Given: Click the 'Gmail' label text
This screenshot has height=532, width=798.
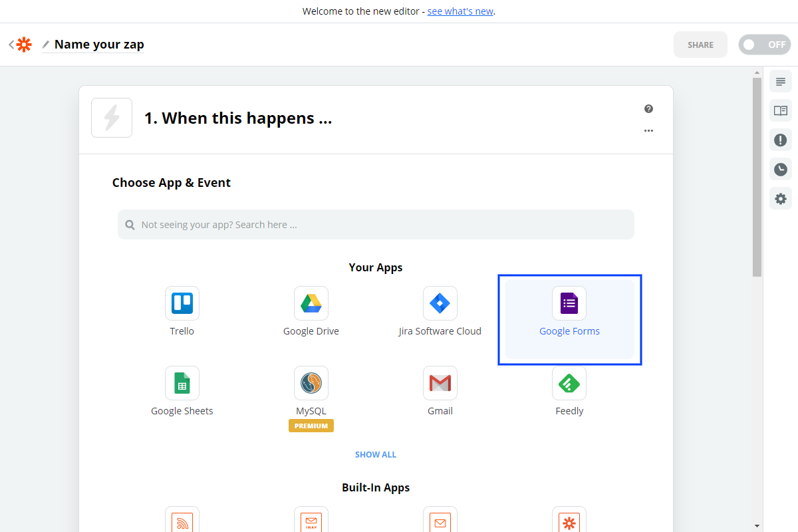Looking at the screenshot, I should pos(440,411).
